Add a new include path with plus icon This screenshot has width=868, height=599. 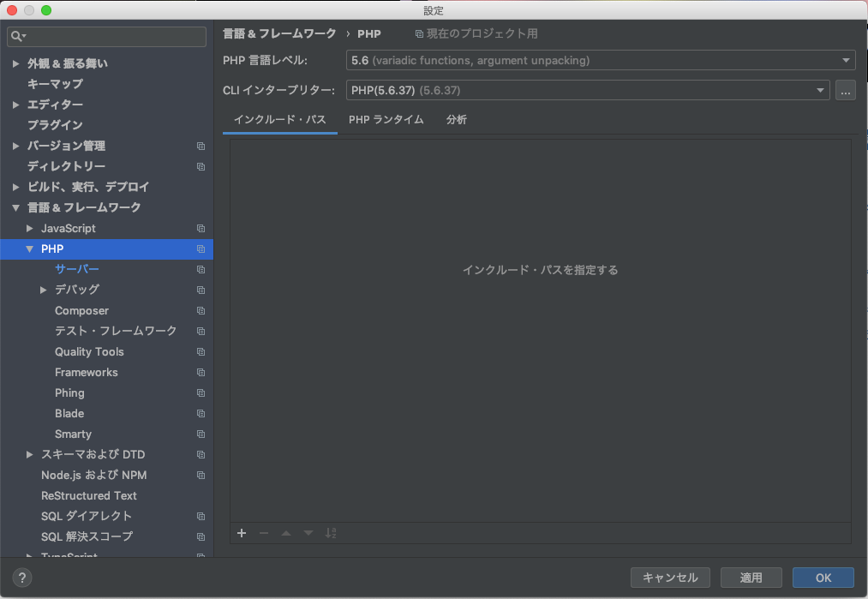click(241, 533)
